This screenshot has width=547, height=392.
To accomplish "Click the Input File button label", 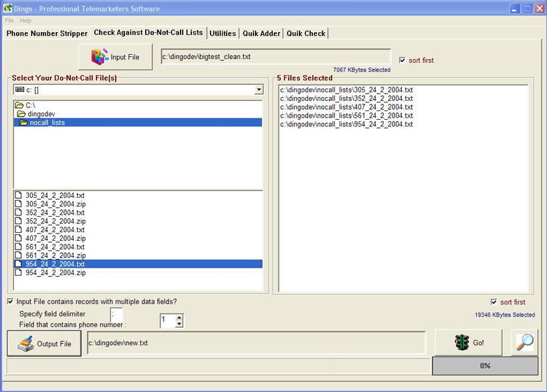I will pyautogui.click(x=125, y=57).
